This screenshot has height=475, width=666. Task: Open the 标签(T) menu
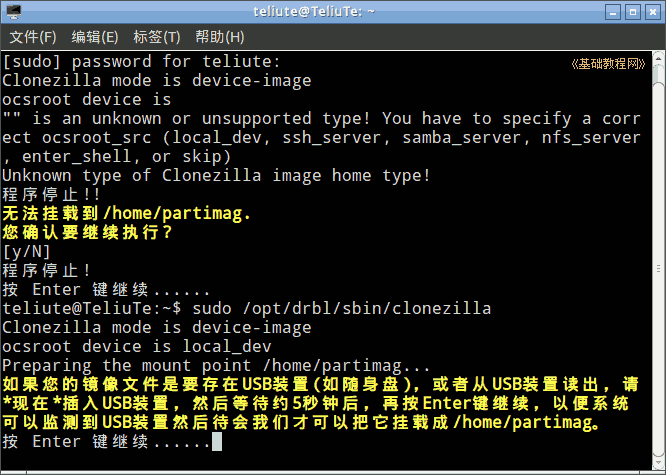pyautogui.click(x=157, y=37)
